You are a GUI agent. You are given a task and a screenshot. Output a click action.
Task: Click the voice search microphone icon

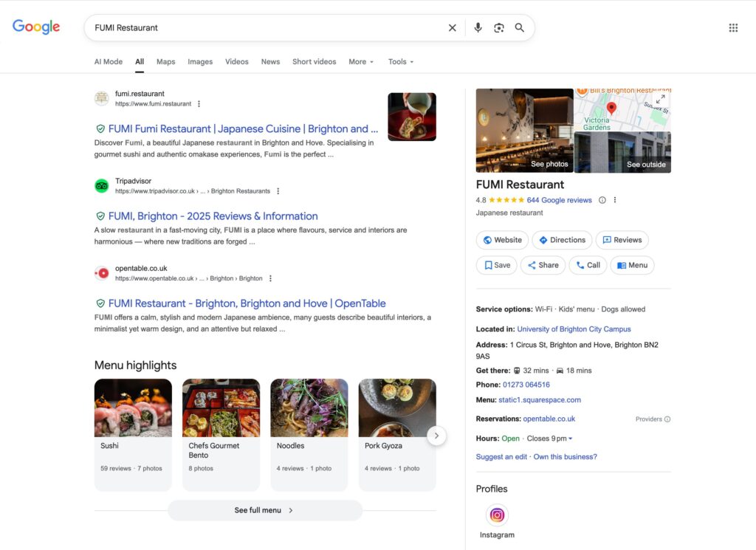pos(478,28)
